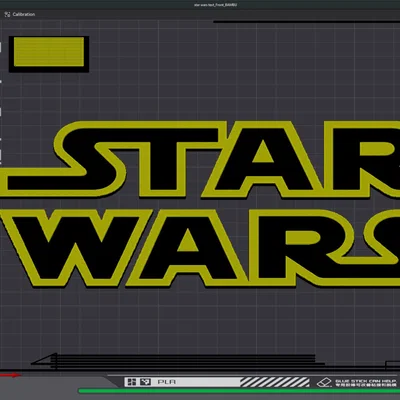Screen dimensions: 400x400
Task: Select the STAR WARS logo model
Action: tap(200, 204)
